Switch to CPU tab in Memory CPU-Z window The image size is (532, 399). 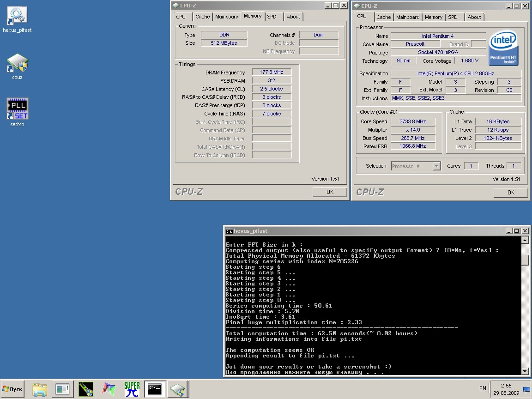[181, 17]
